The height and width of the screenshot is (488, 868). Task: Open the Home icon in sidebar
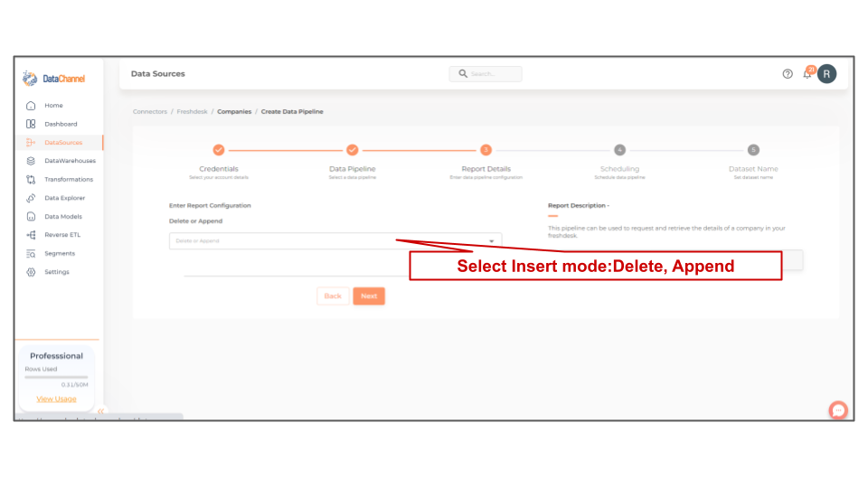(31, 105)
